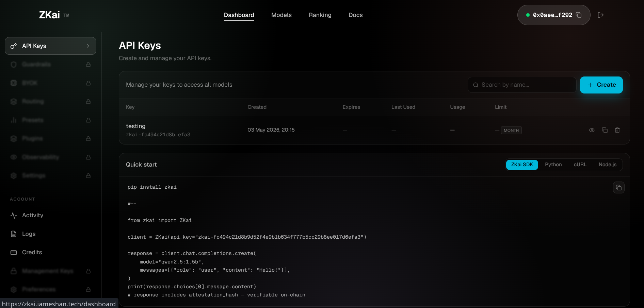Image resolution: width=644 pixels, height=308 pixels.
Task: Click the lock icon on the Preferences row
Action: coord(88,289)
